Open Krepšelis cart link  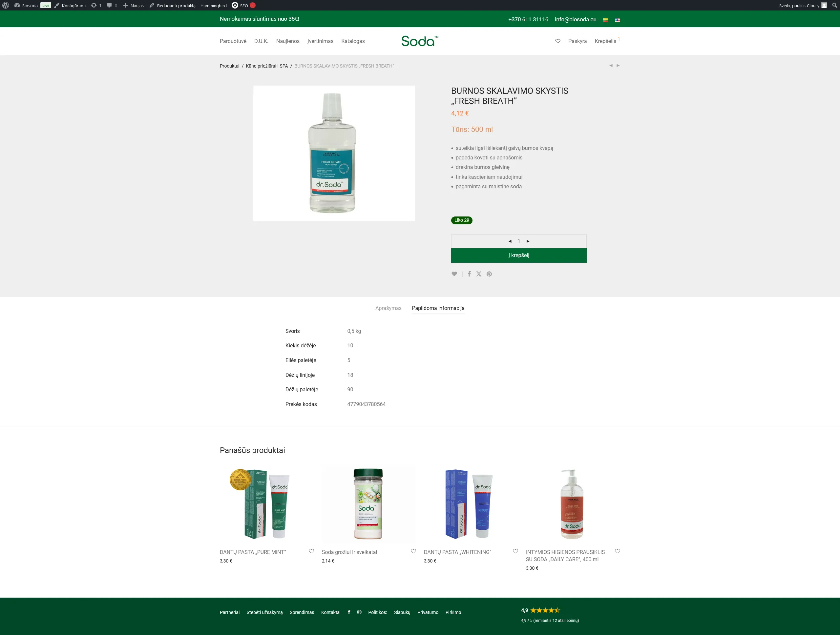coord(605,41)
